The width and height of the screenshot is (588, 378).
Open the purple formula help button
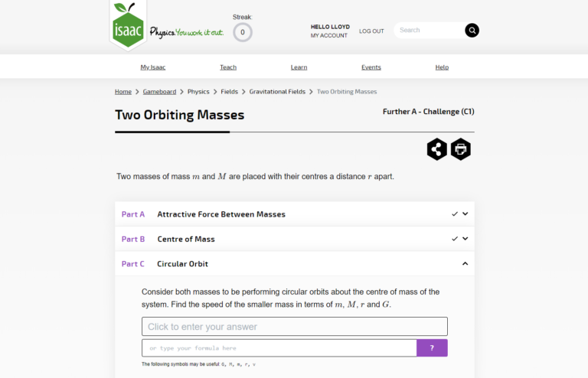coord(432,348)
